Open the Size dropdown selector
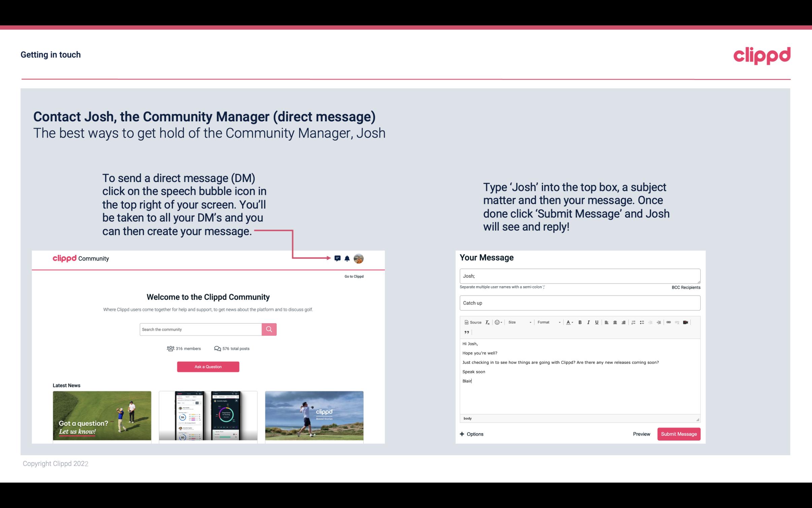812x508 pixels. click(x=517, y=322)
